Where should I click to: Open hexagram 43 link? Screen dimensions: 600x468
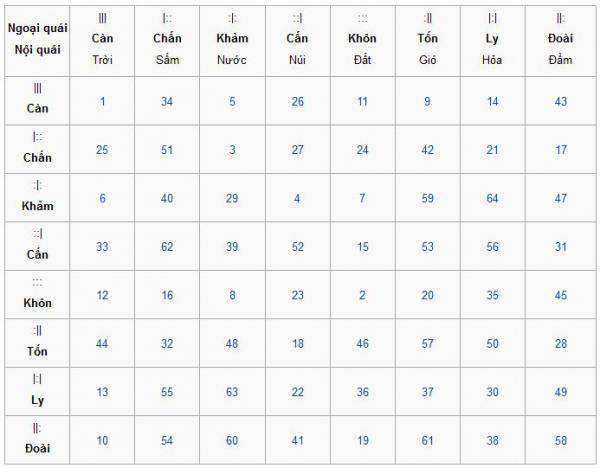coord(561,101)
